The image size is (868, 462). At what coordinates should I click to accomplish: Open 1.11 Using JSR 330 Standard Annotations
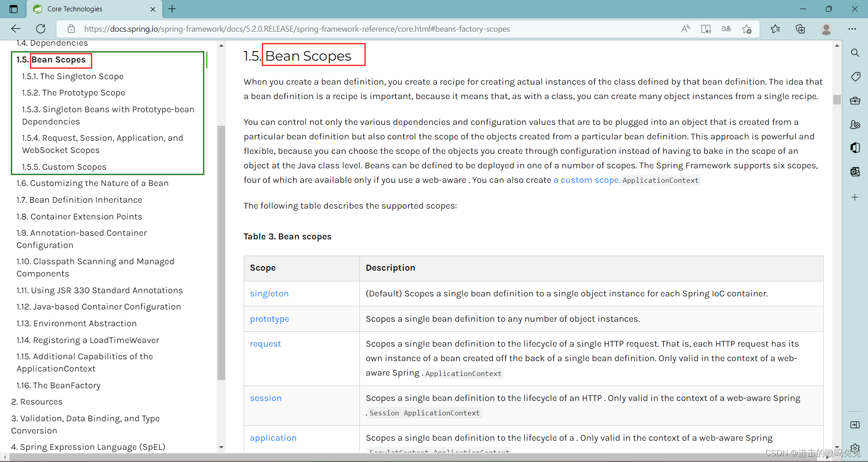click(100, 291)
